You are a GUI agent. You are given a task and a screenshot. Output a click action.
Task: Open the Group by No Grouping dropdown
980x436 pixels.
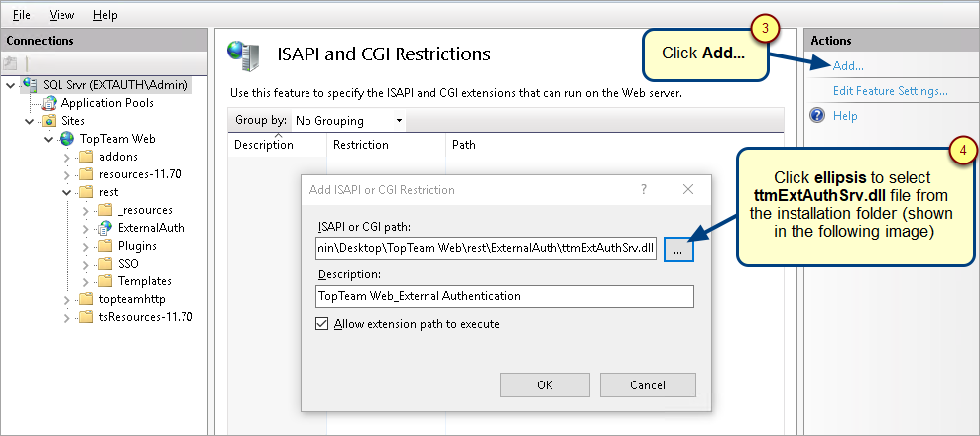click(349, 121)
